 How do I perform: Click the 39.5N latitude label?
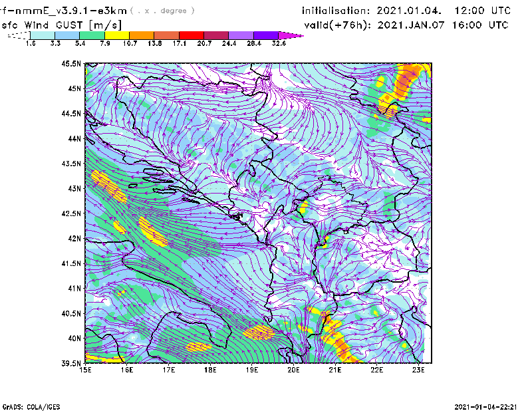(x=71, y=363)
